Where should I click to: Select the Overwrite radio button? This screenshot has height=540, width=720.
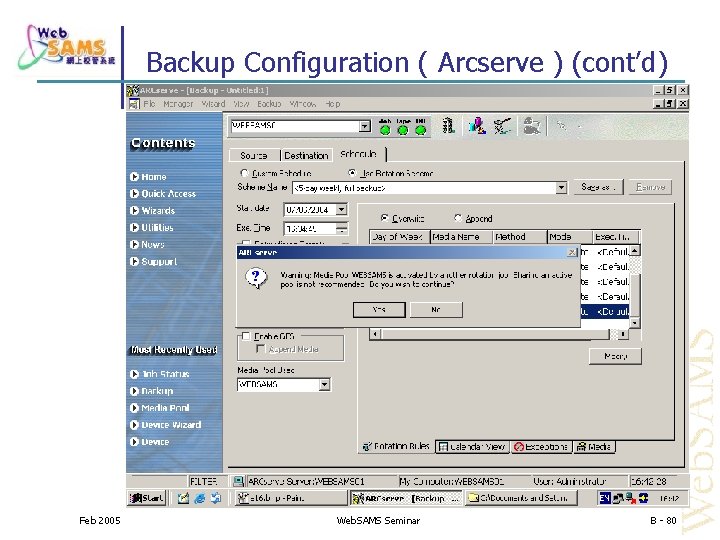[x=385, y=218]
